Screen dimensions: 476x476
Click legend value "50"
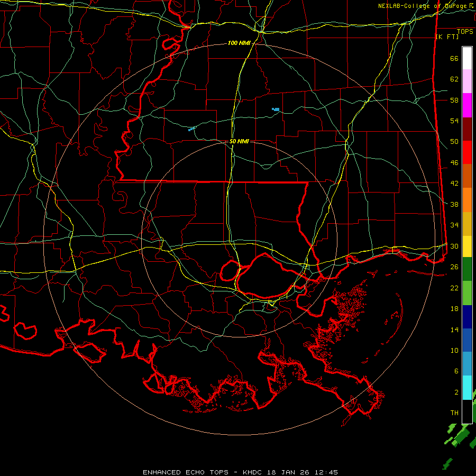454,141
